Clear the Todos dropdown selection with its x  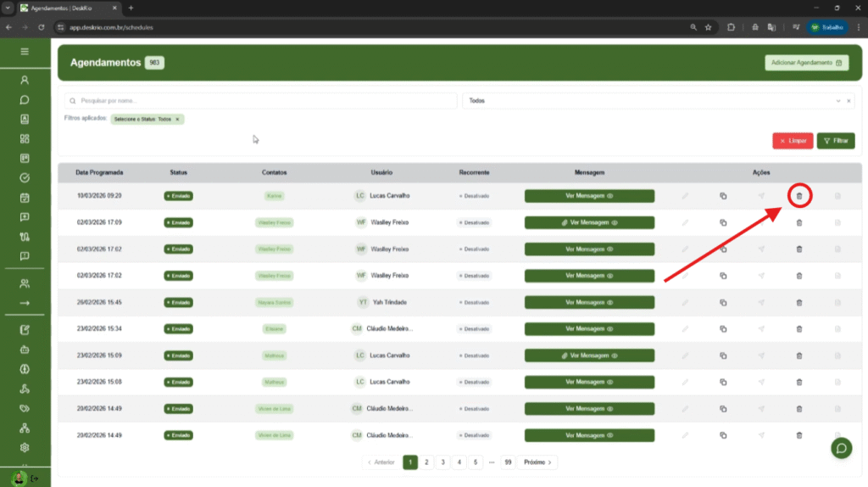(849, 101)
